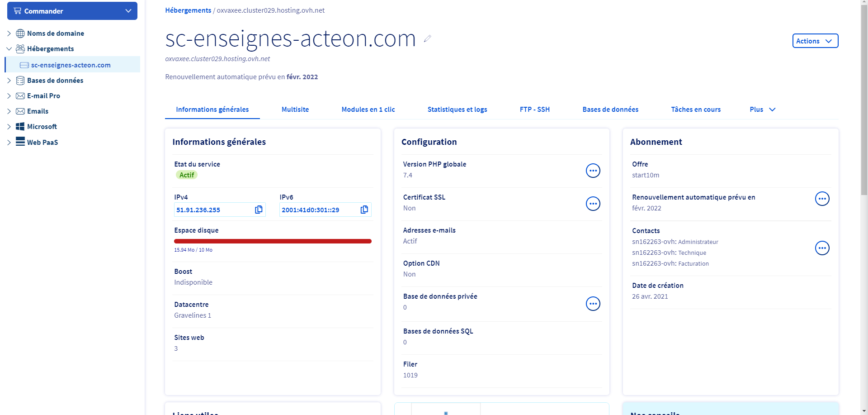Copy the IPv4 address with copy icon

click(259, 210)
